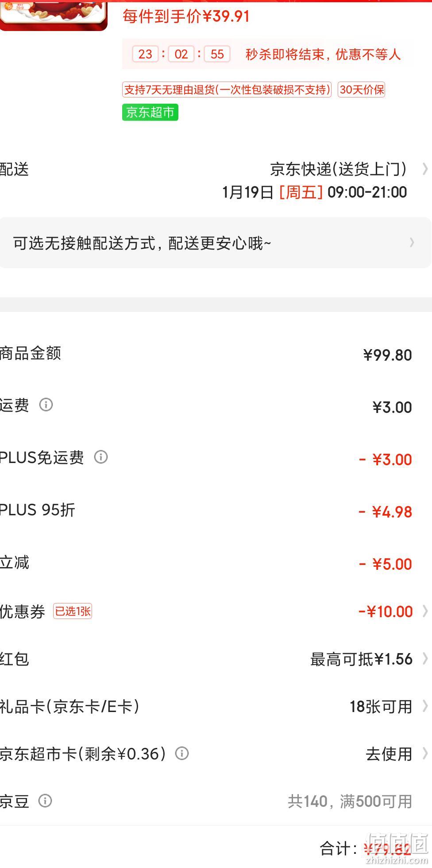
Task: Open 礼品卡 18张可用 chevron
Action: click(425, 706)
